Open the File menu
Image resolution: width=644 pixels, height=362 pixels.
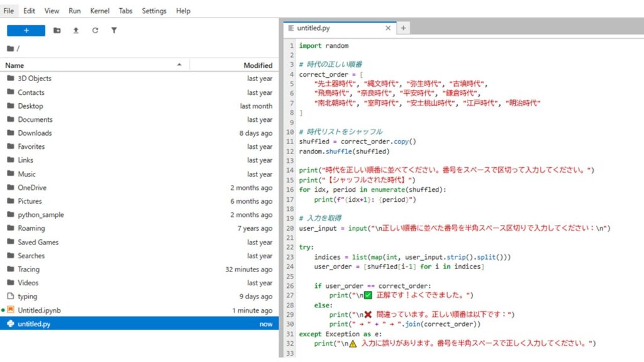tap(9, 11)
